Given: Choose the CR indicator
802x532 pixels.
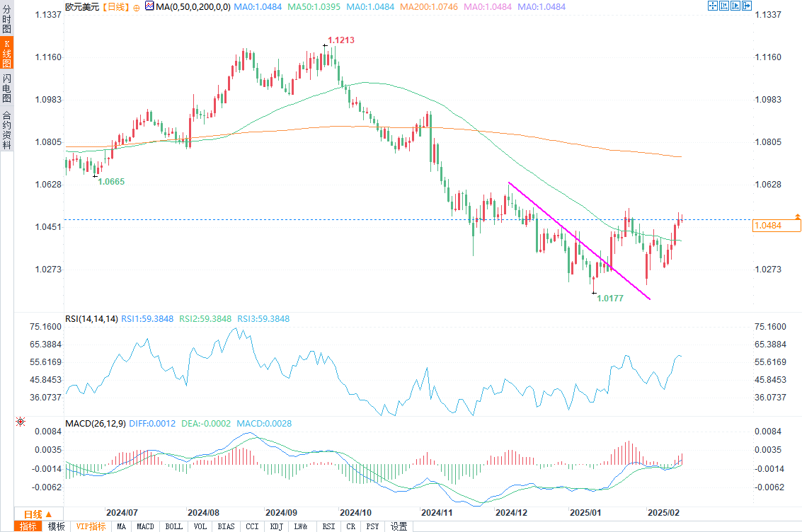Looking at the screenshot, I should tap(351, 526).
